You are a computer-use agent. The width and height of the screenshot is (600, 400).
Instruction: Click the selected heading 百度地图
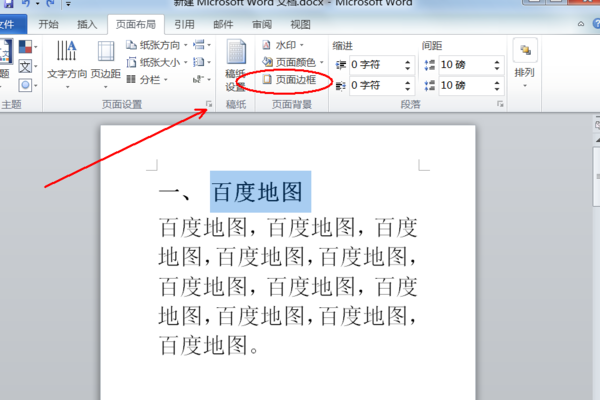260,192
